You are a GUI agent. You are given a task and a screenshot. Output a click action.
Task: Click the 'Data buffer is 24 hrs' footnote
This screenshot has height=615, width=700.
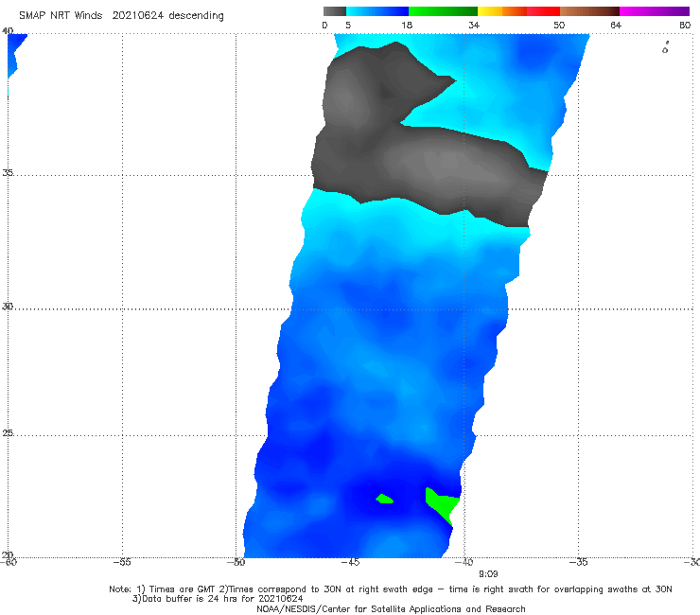[x=218, y=599]
